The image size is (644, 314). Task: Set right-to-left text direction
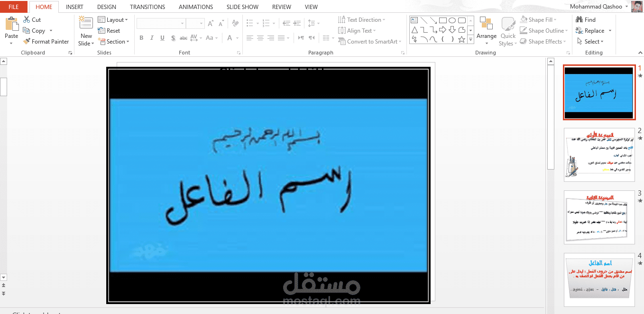(312, 38)
